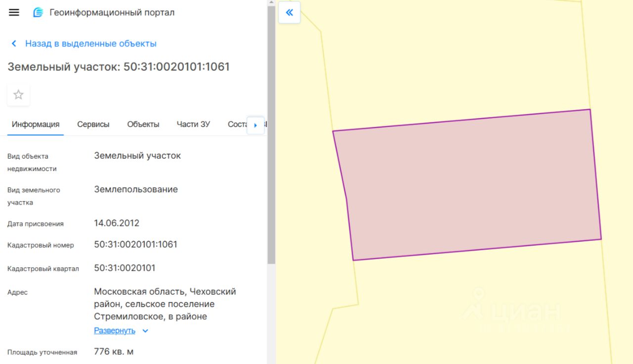633x364 pixels.
Task: Expand address using chevron beside Развернуть
Action: (145, 331)
